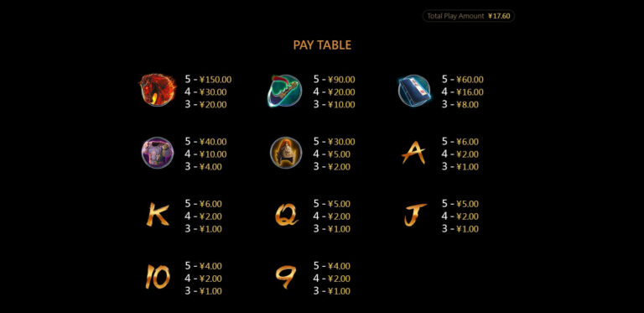Viewport: 644px width, 313px height.
Task: Click the red fire horse symbol
Action: 158,91
